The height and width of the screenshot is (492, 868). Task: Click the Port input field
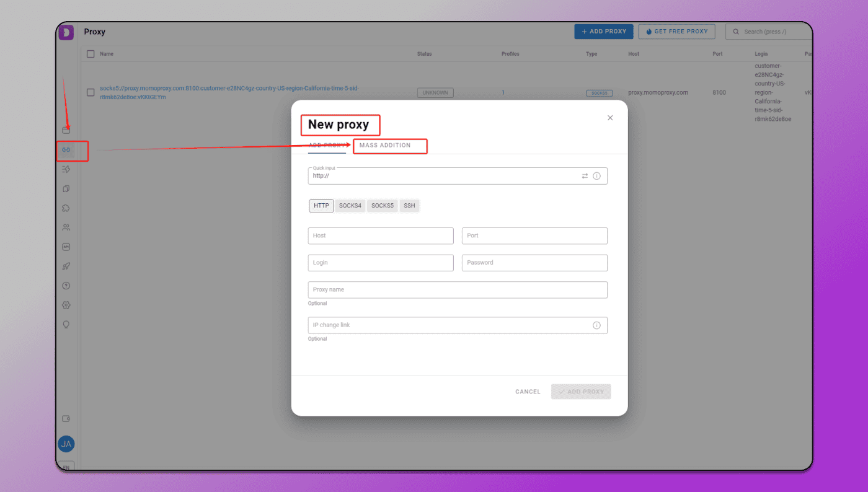534,235
